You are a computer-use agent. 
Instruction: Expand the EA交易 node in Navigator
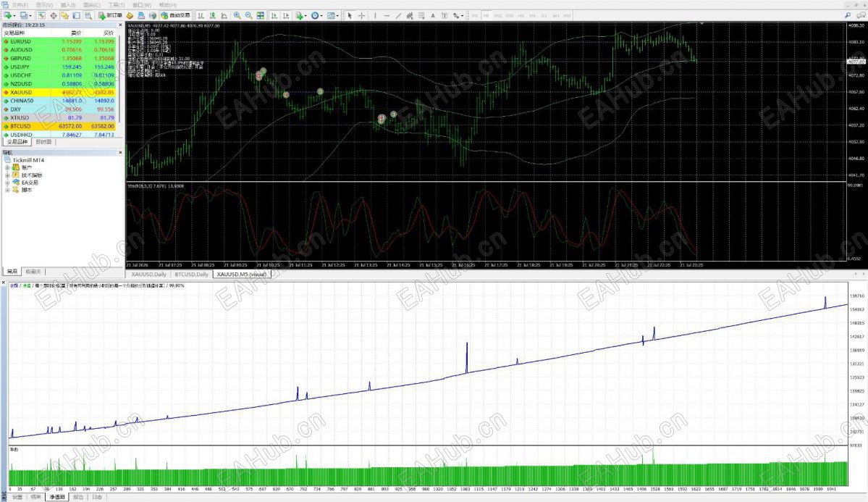(x=8, y=183)
